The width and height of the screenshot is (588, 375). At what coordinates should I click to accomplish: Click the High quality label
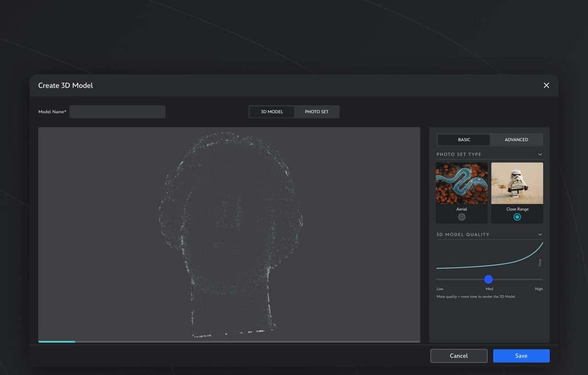pyautogui.click(x=539, y=289)
